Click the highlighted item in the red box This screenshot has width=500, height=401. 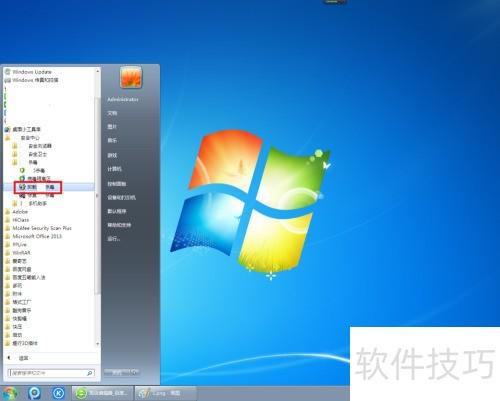click(x=38, y=187)
